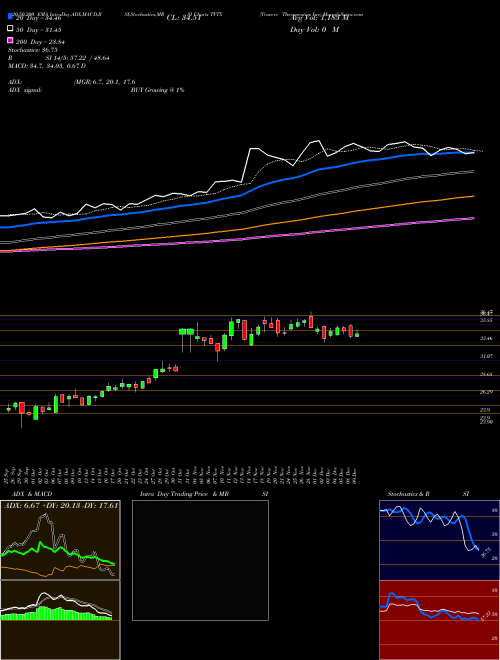This screenshot has width=500, height=660.
Task: Open the blue Stochastics sub-chart panel
Action: (439, 540)
